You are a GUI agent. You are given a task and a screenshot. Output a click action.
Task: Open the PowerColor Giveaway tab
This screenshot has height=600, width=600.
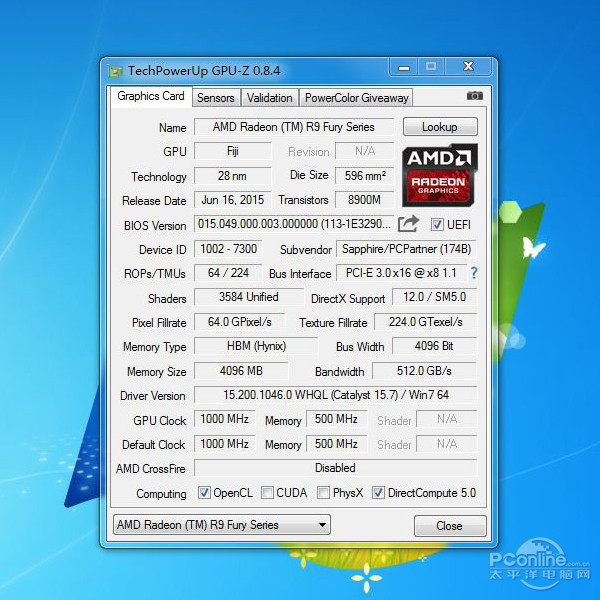point(356,98)
